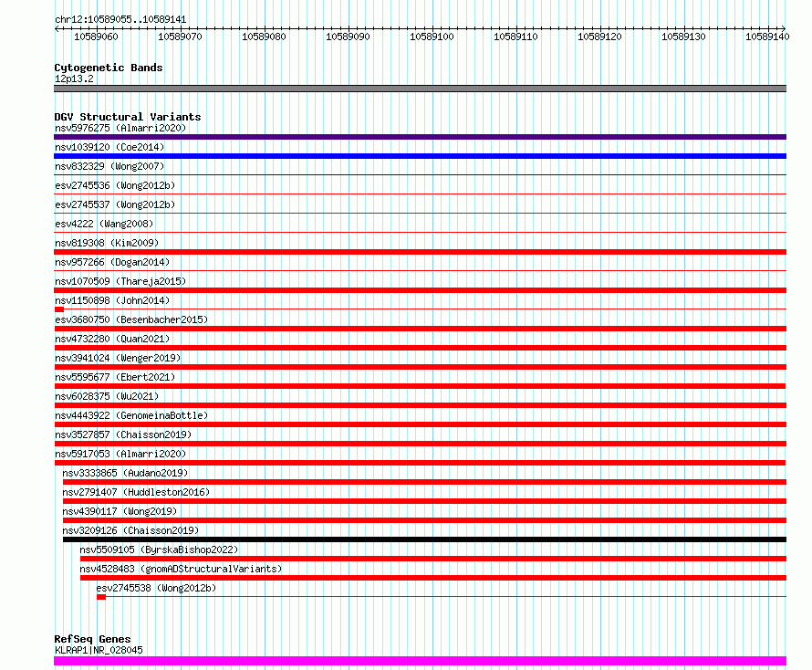Viewport: 812px width, 670px height.
Task: Select the esv3680750 (Besenbacher2015) label
Action: click(x=131, y=319)
